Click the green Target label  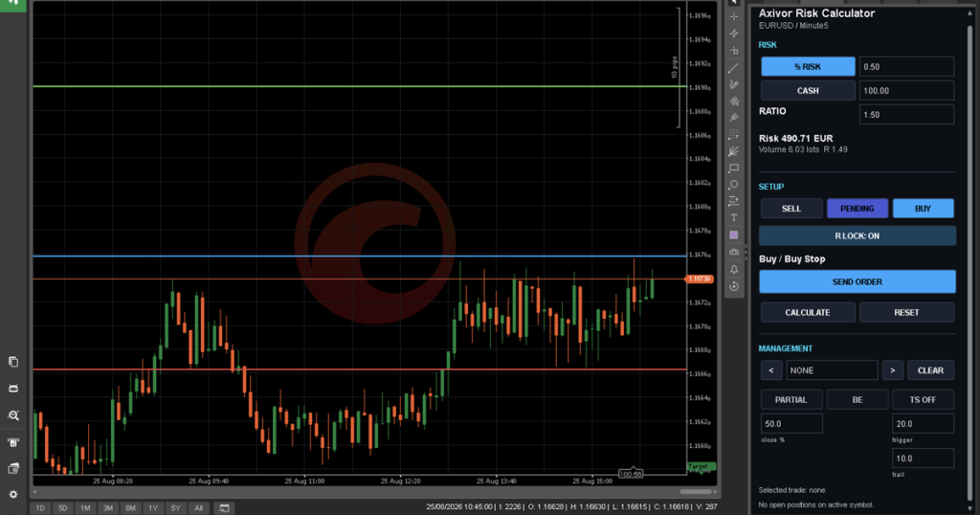click(x=700, y=467)
